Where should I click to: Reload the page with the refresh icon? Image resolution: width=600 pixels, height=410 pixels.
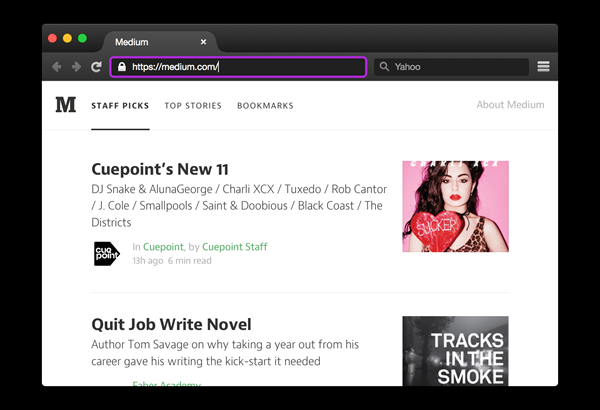click(96, 67)
